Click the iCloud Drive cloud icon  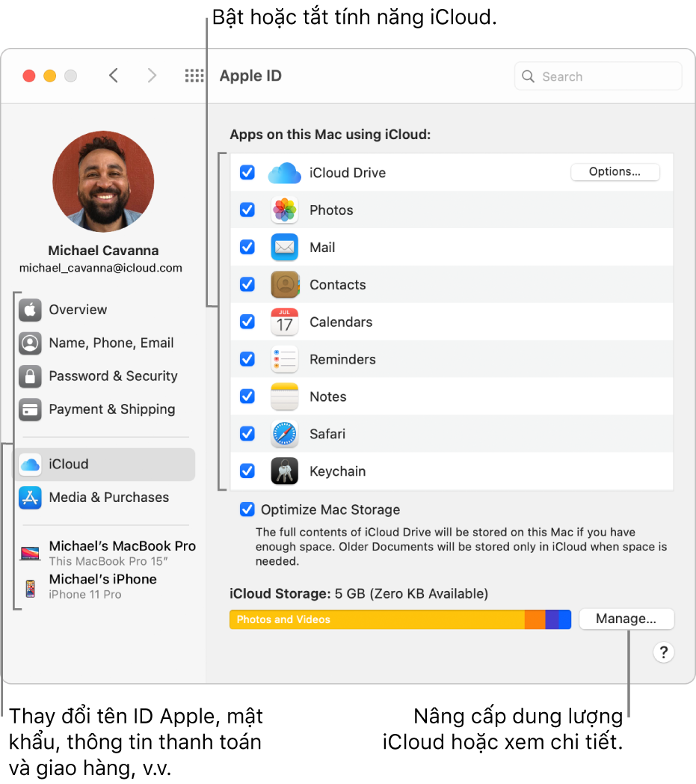click(284, 173)
